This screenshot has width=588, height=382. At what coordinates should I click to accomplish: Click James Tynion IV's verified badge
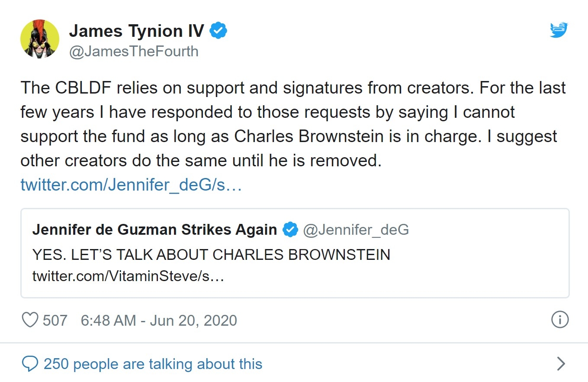tap(218, 31)
